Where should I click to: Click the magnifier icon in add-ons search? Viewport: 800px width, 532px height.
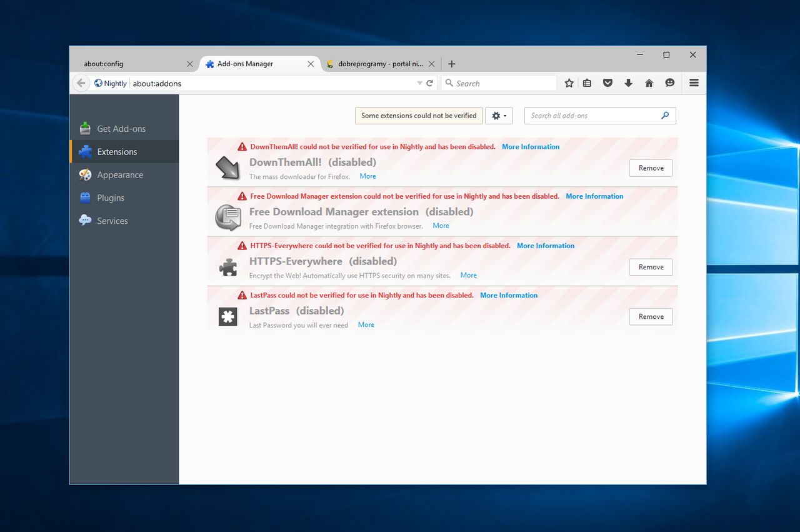665,116
